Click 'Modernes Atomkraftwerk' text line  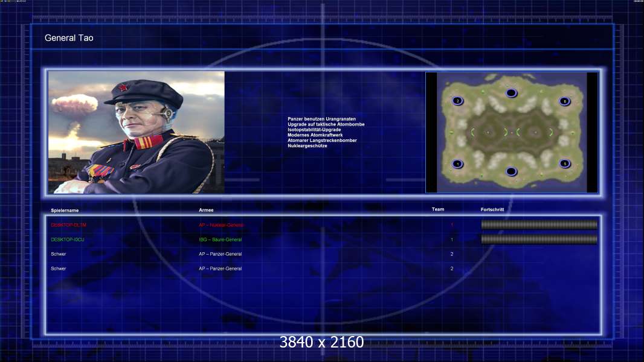[315, 135]
